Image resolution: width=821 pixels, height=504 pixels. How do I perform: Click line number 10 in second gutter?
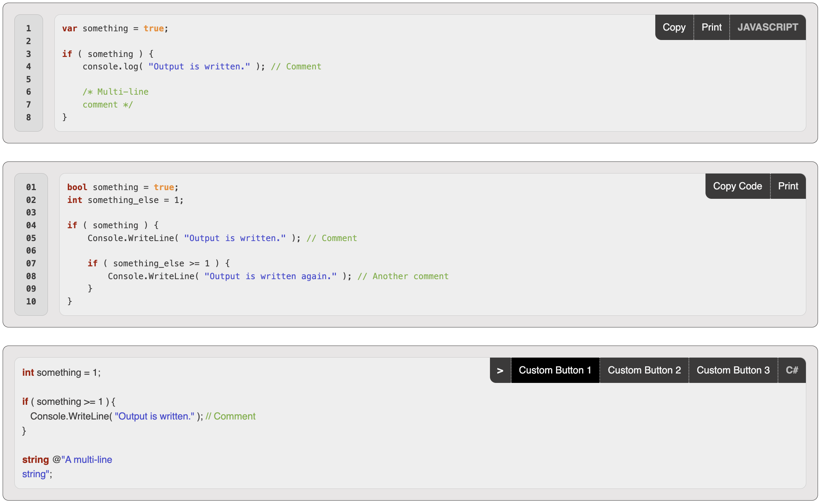click(x=31, y=301)
